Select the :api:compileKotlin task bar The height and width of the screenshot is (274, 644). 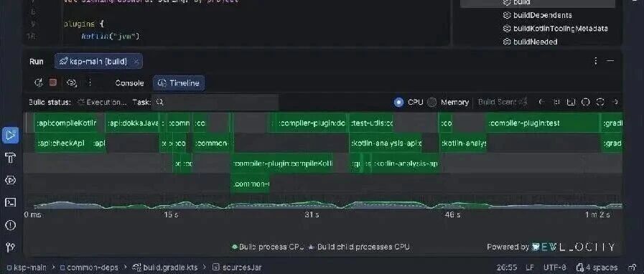(66, 123)
